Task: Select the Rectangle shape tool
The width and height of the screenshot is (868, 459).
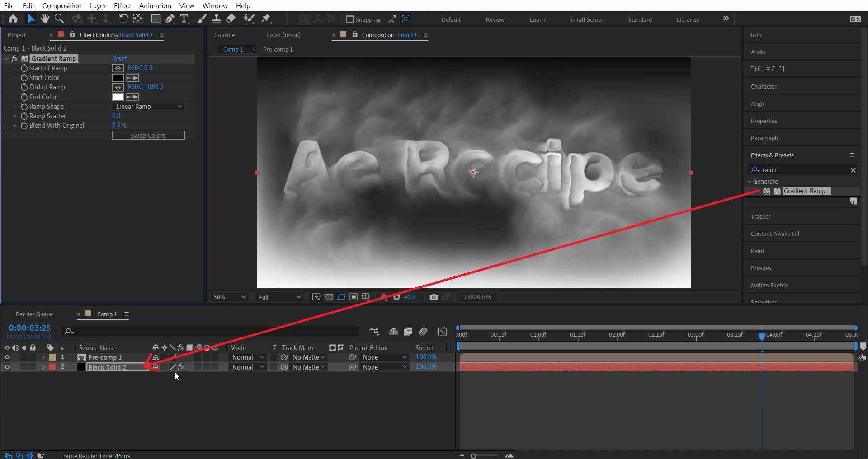Action: tap(156, 19)
